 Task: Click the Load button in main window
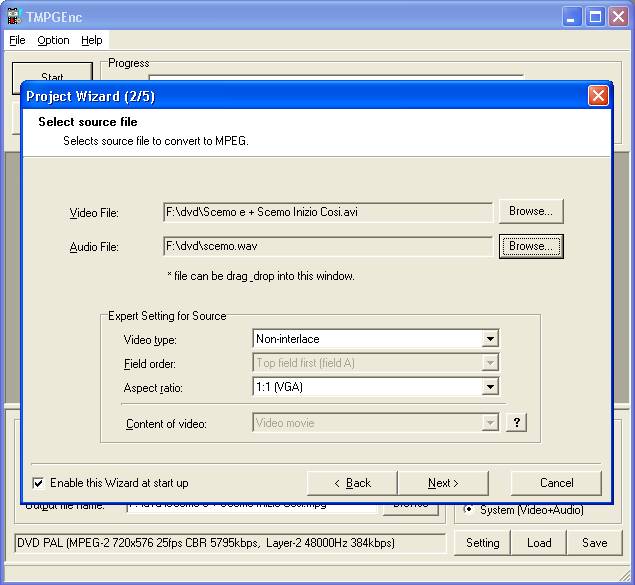539,542
